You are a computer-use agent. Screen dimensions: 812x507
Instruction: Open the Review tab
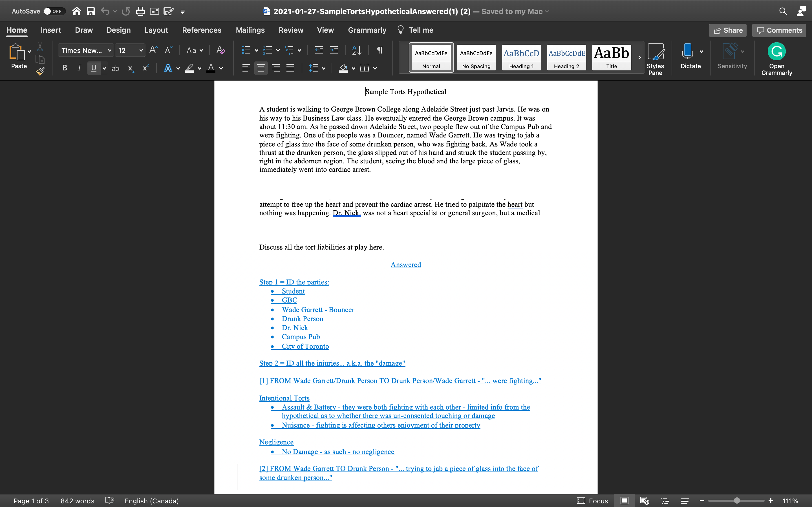[291, 30]
